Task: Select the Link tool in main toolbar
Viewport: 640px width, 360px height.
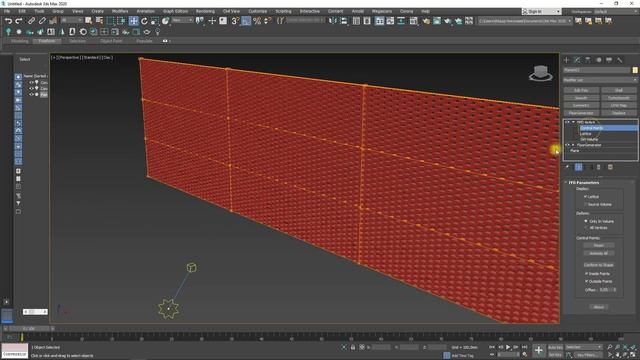Action: click(x=31, y=20)
